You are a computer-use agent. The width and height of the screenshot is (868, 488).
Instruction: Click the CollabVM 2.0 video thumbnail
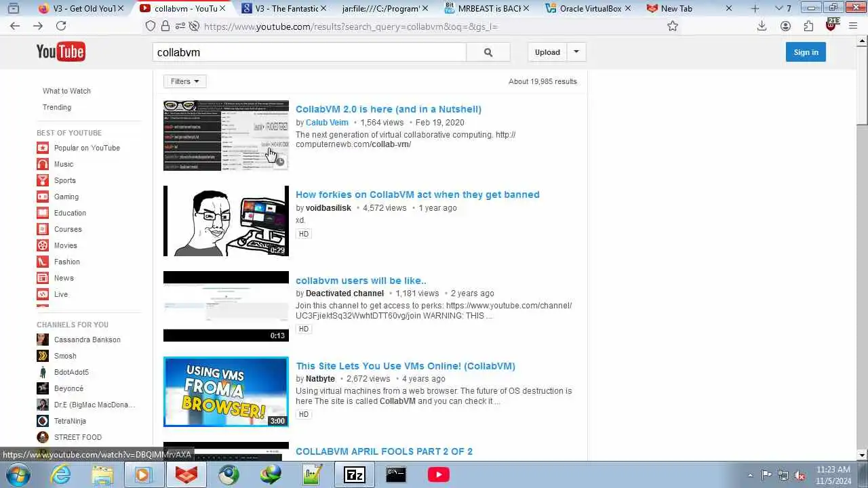coord(226,136)
